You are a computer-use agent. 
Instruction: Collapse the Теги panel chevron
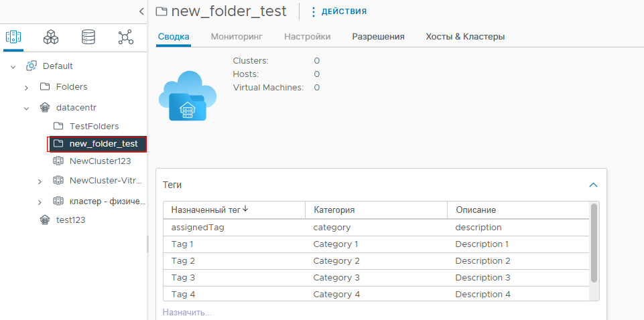pos(593,185)
